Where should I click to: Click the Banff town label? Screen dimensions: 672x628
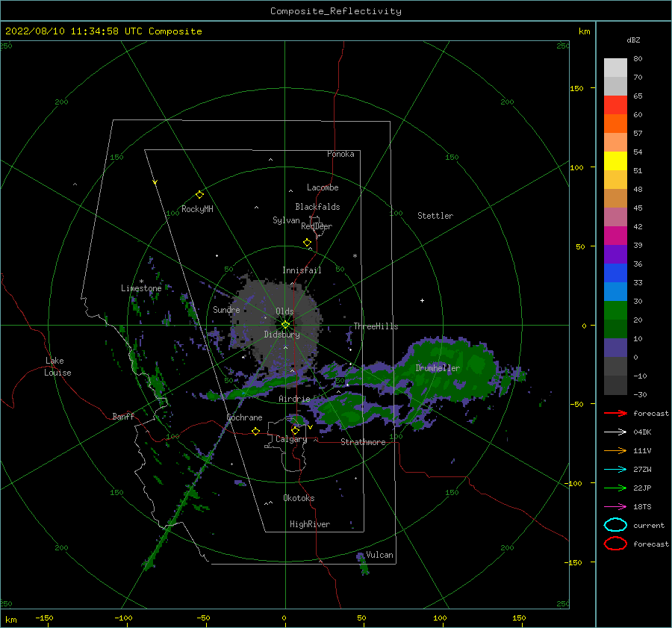123,416
